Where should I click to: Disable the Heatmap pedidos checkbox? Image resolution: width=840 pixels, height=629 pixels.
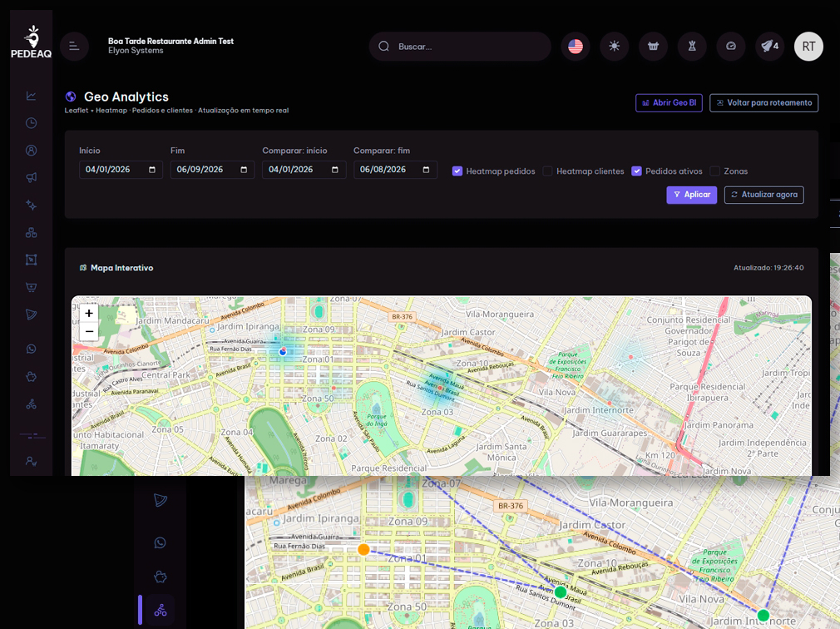(x=457, y=171)
